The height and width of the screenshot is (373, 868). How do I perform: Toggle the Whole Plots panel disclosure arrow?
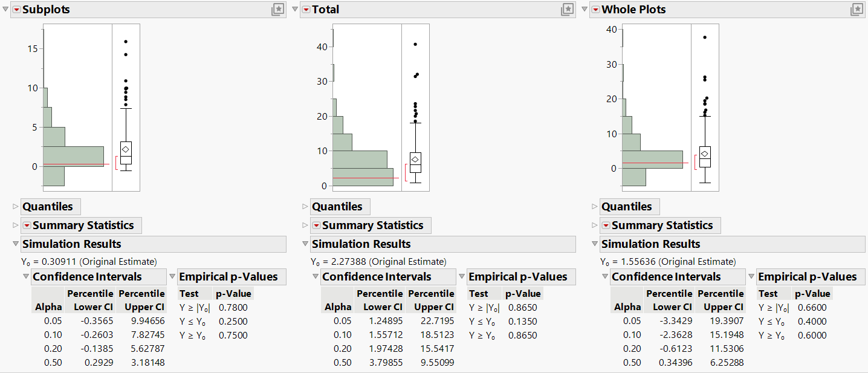click(584, 9)
